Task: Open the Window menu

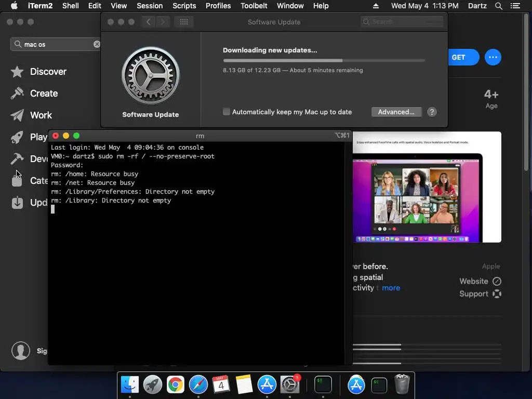Action: click(x=290, y=6)
